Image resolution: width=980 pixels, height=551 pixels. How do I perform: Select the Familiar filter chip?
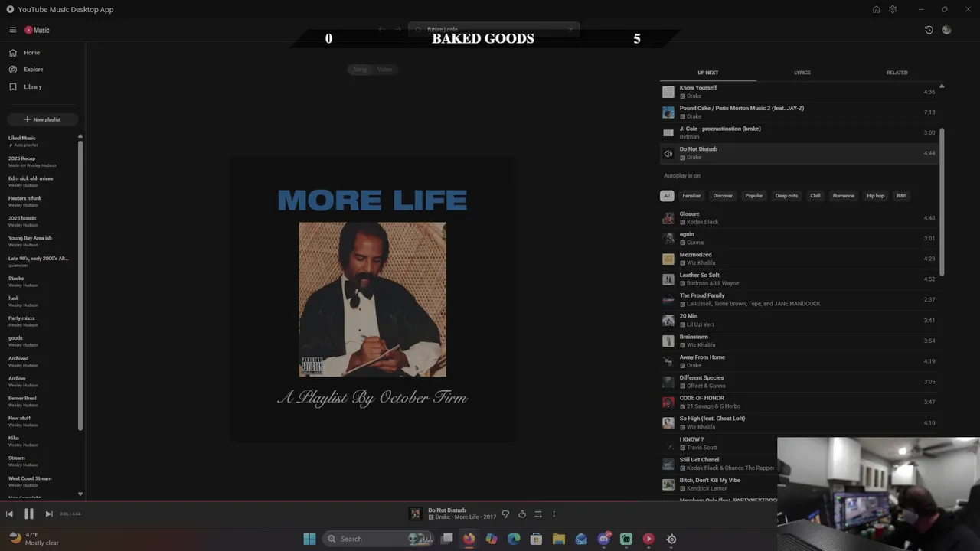click(691, 196)
